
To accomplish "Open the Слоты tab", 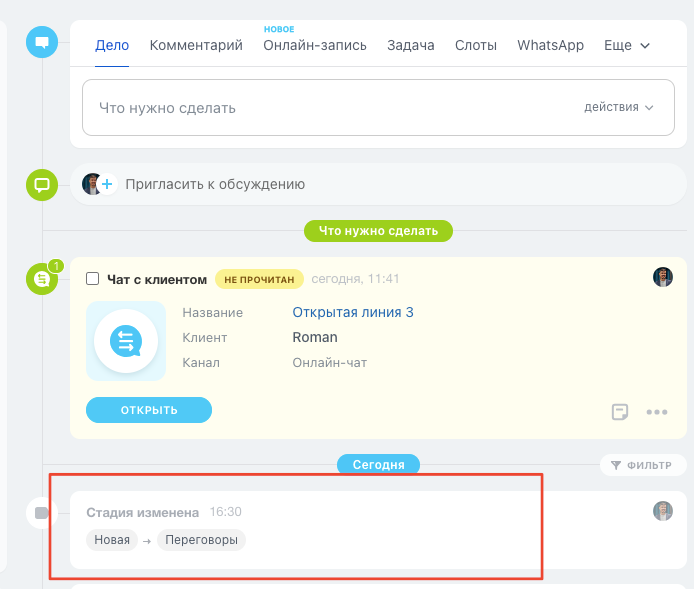I will click(x=476, y=45).
